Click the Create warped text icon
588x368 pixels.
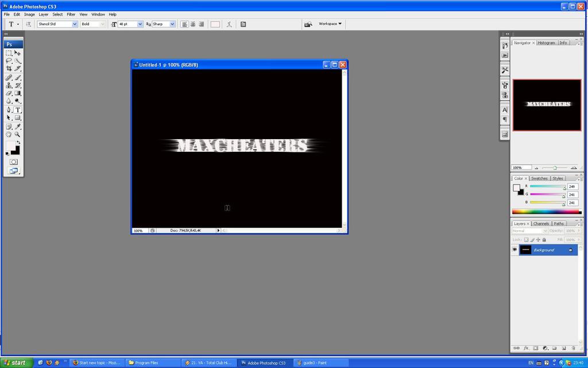click(229, 24)
